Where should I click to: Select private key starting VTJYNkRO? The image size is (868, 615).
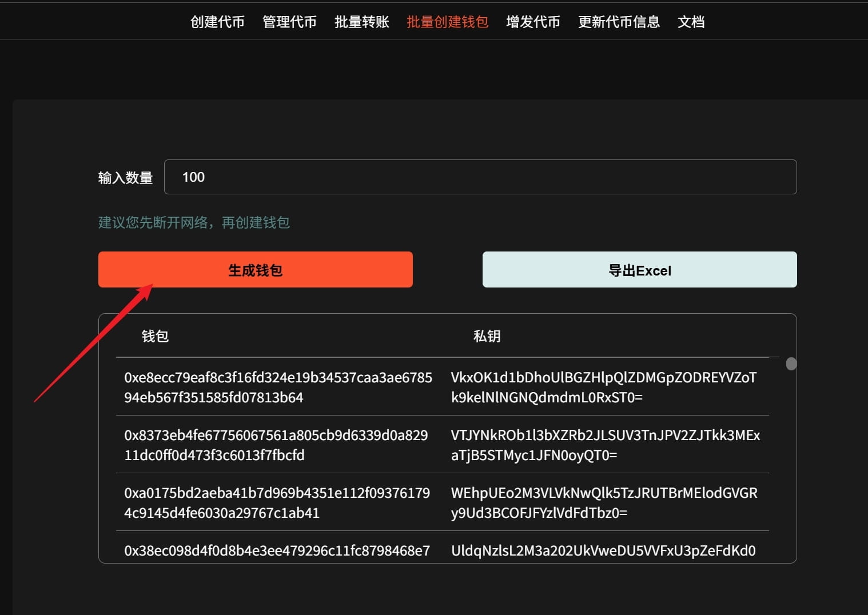click(x=606, y=445)
